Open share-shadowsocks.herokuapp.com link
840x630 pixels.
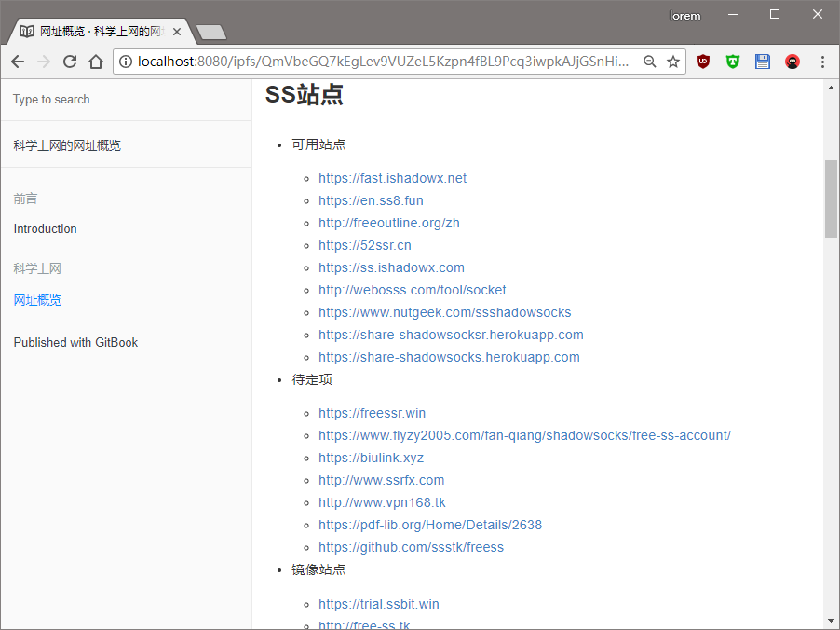coord(449,357)
